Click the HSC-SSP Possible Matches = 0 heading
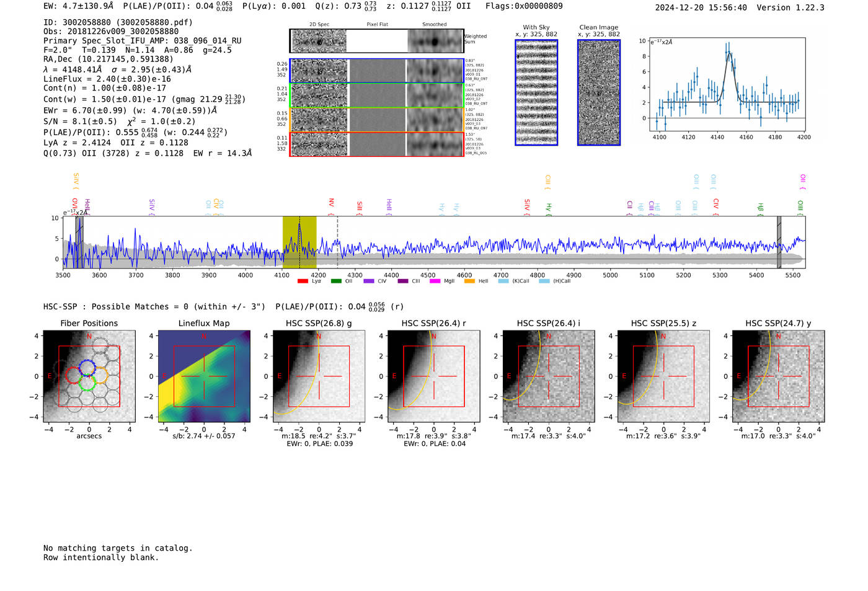 (x=154, y=306)
